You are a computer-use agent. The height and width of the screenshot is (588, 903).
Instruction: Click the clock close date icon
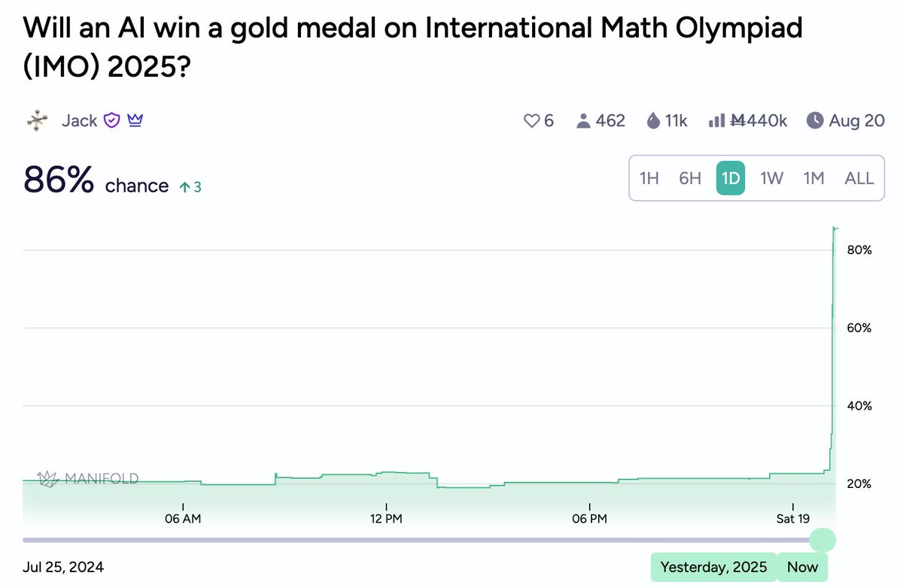click(x=815, y=120)
